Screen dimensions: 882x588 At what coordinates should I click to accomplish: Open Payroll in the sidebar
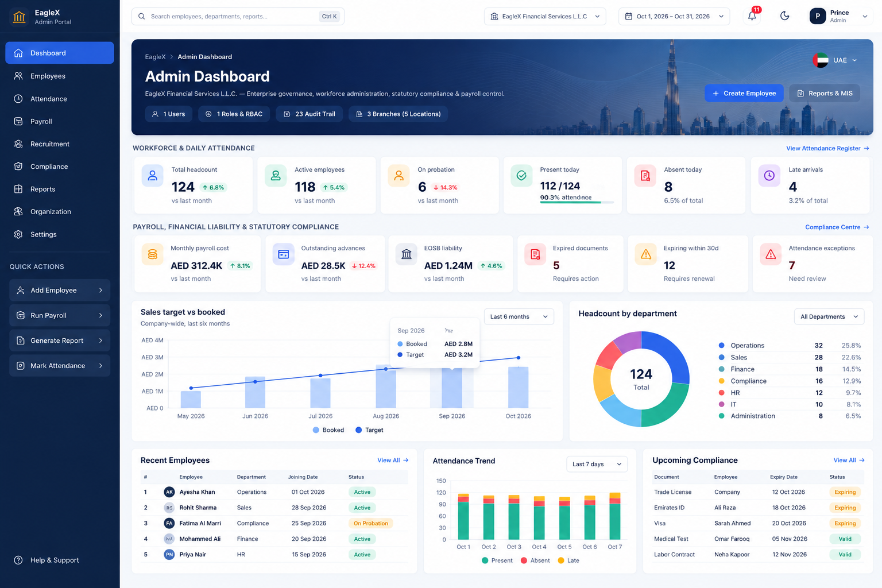tap(60, 121)
